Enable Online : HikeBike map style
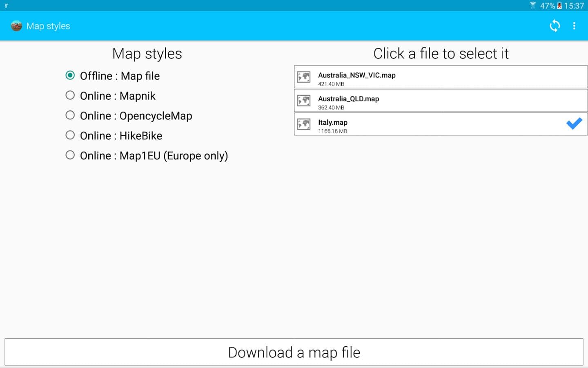 pos(70,135)
